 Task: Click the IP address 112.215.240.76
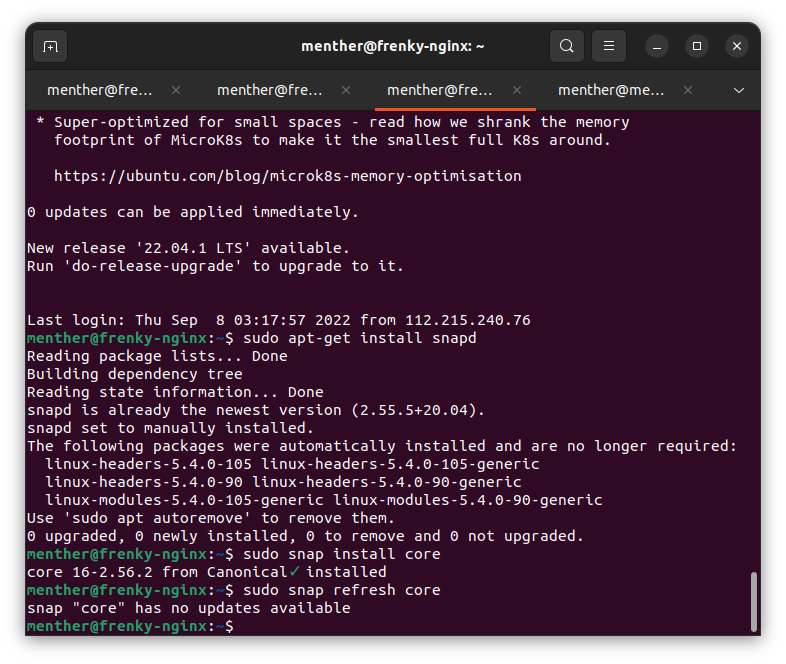tap(468, 320)
